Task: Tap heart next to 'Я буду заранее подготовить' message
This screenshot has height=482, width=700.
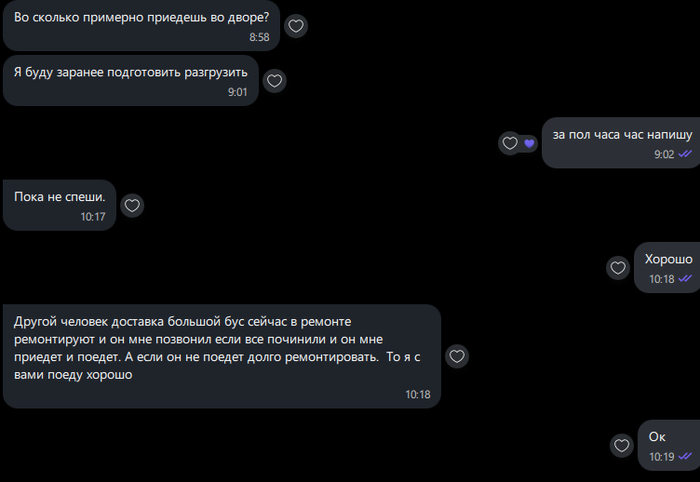Action: point(274,81)
